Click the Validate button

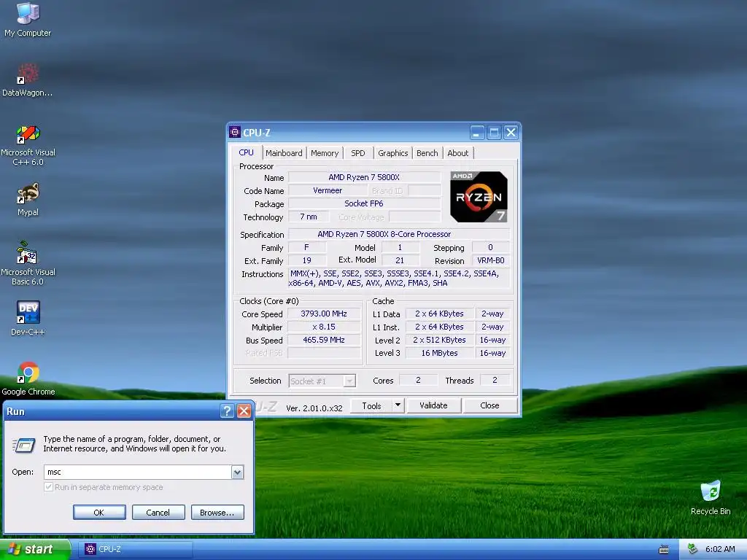point(433,405)
